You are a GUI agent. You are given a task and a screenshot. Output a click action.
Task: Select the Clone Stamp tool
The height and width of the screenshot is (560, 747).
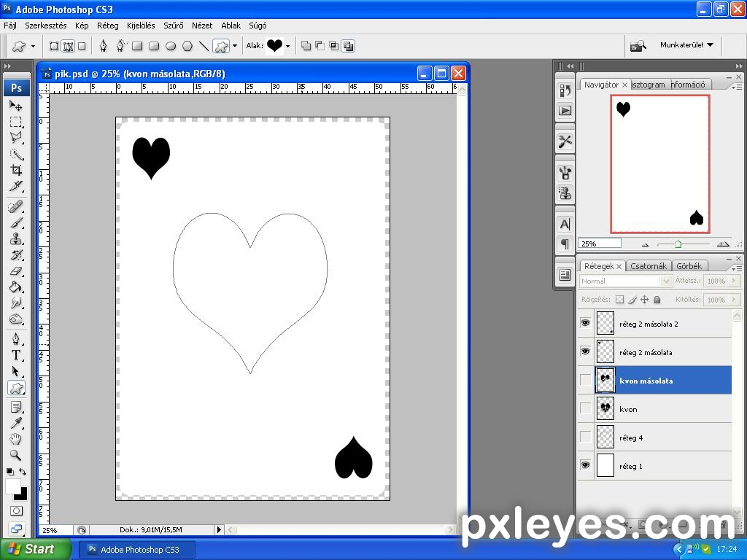pos(16,238)
